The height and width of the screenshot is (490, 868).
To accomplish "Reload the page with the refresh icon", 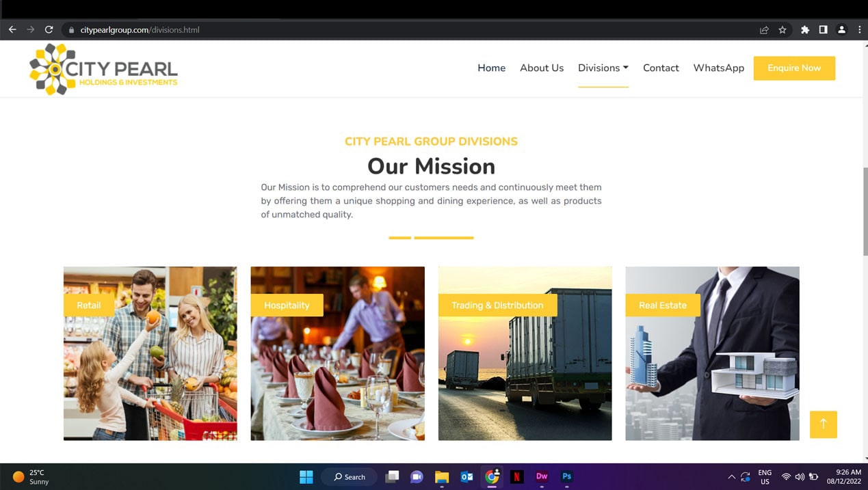I will pos(49,30).
